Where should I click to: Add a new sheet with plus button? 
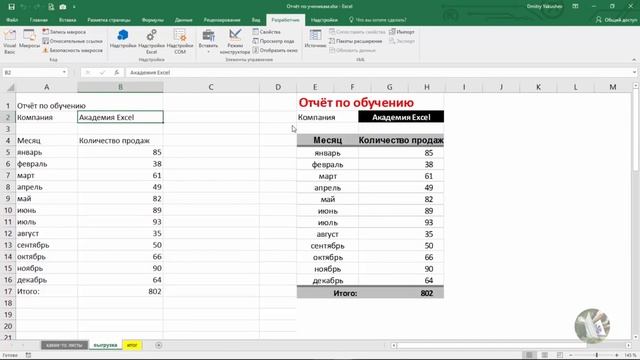point(159,345)
